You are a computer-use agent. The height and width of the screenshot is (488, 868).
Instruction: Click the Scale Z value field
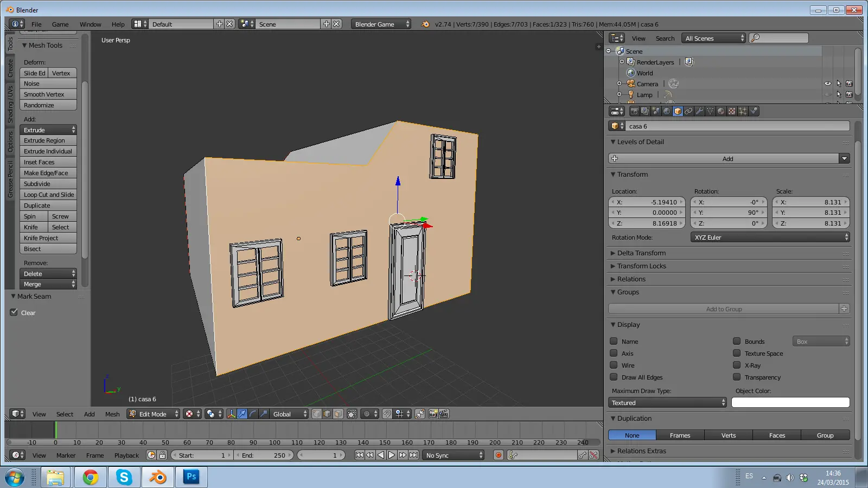(811, 223)
